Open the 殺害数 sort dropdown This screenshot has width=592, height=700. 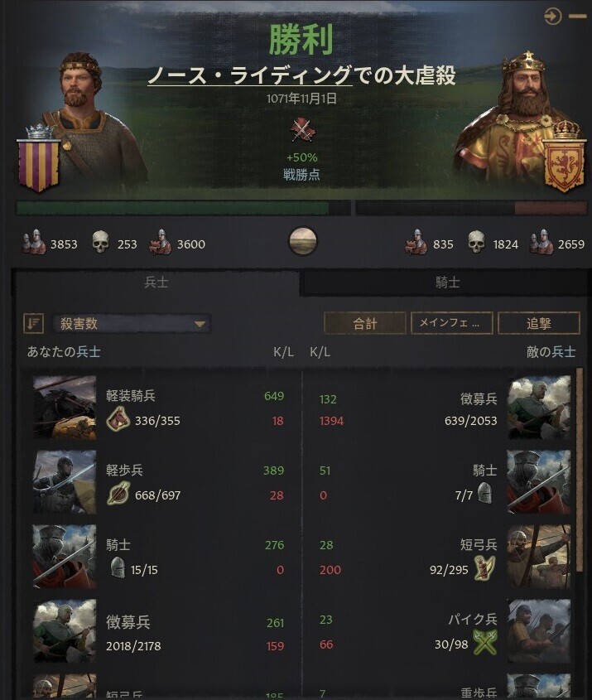(x=132, y=324)
